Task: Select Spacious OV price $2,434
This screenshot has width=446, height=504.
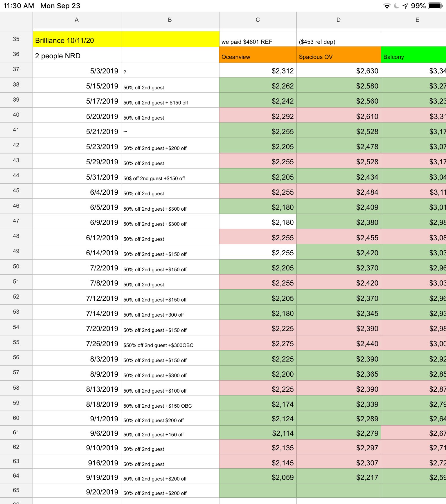Action: pos(339,176)
